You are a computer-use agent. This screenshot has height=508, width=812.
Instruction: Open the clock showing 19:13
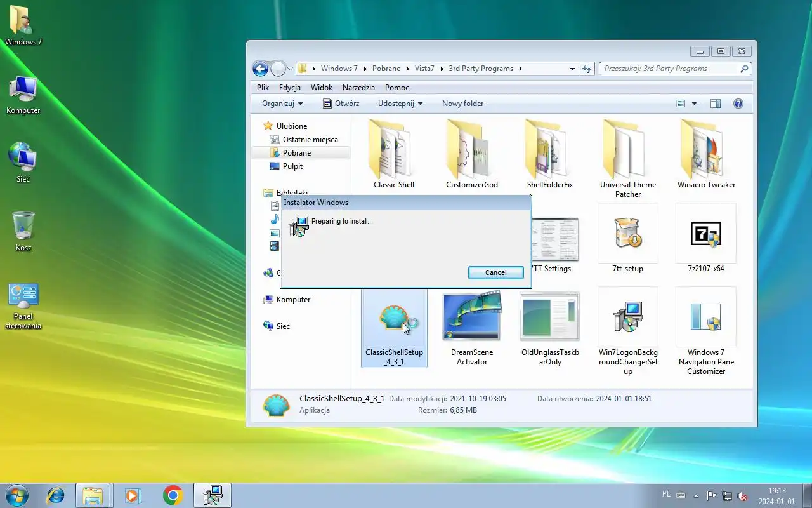click(776, 496)
